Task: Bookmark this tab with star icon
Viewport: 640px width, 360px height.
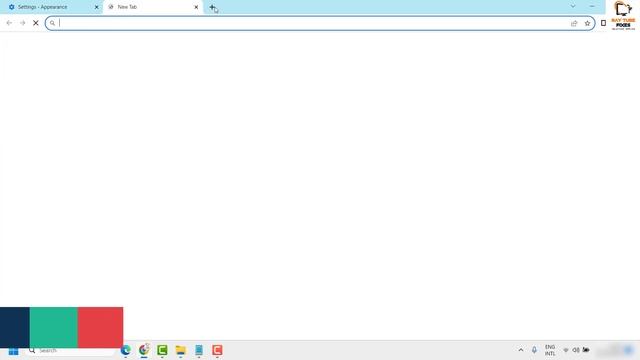Action: click(x=587, y=23)
